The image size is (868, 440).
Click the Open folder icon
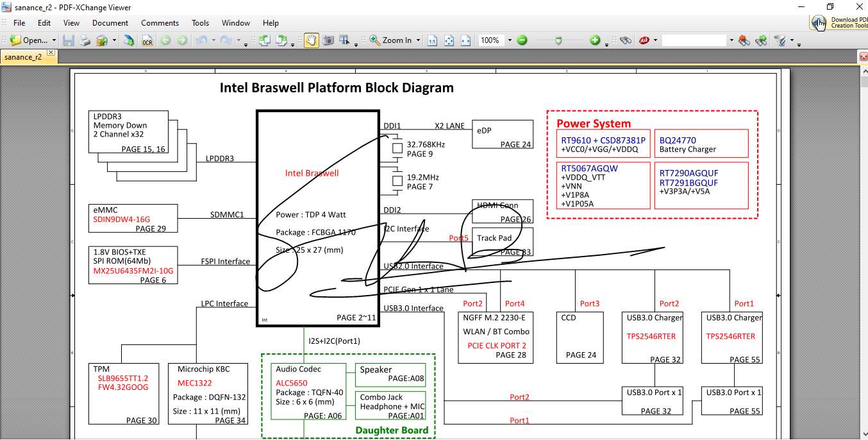[15, 40]
